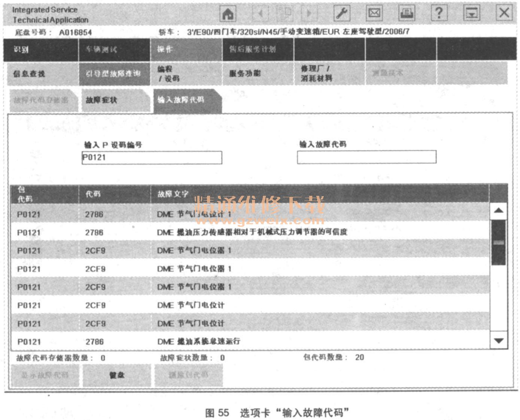
Task: Click the empty 输入故障代码 input field
Action: [367, 157]
